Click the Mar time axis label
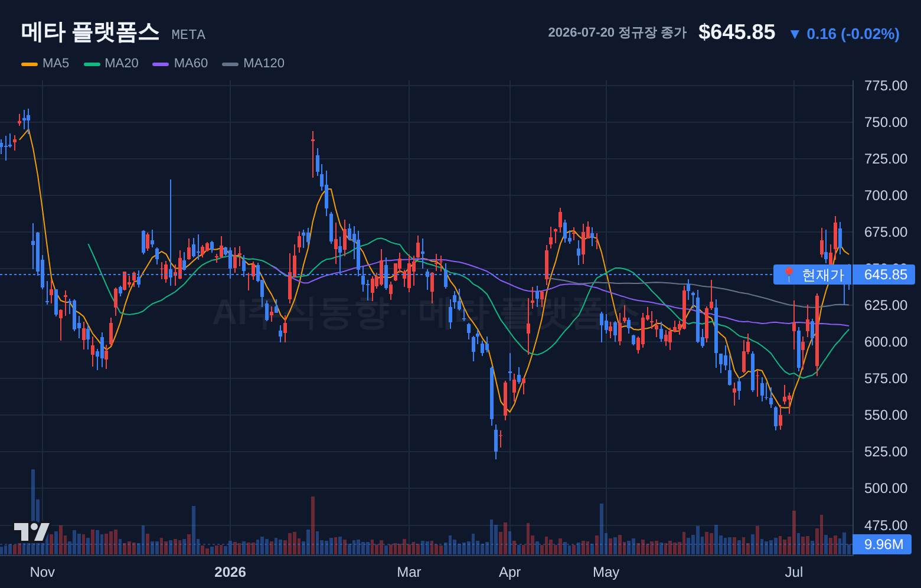 (409, 572)
